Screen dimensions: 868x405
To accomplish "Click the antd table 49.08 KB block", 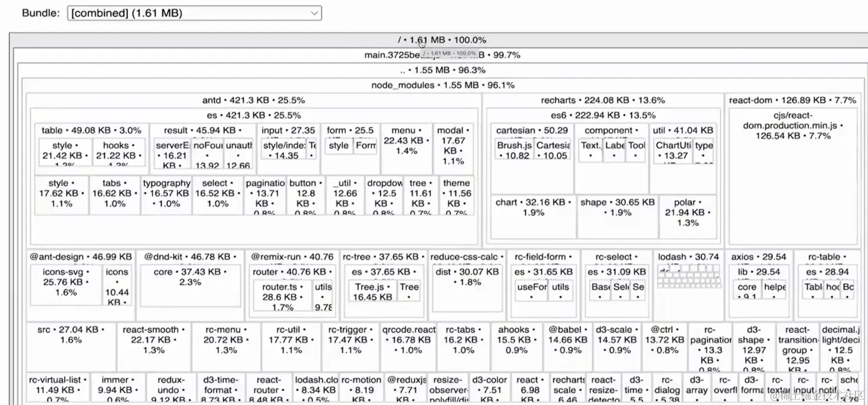I will [91, 131].
